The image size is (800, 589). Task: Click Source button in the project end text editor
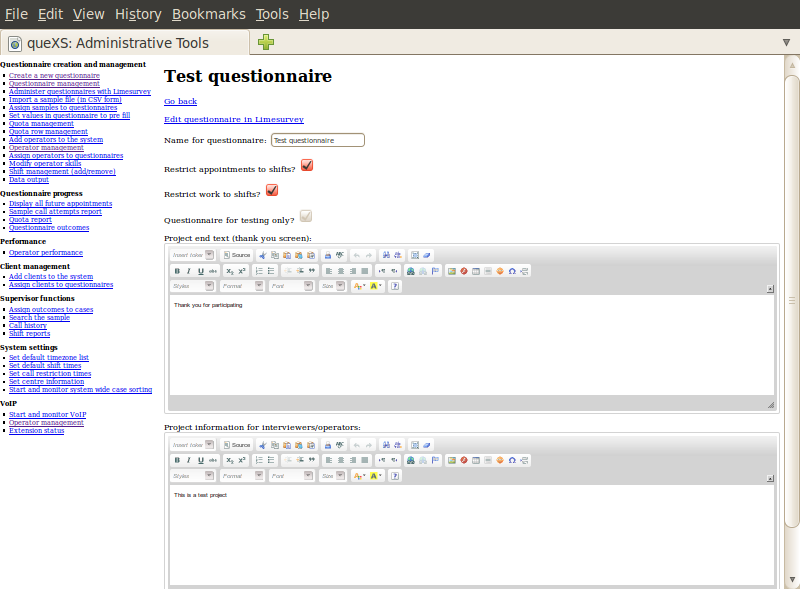point(237,255)
